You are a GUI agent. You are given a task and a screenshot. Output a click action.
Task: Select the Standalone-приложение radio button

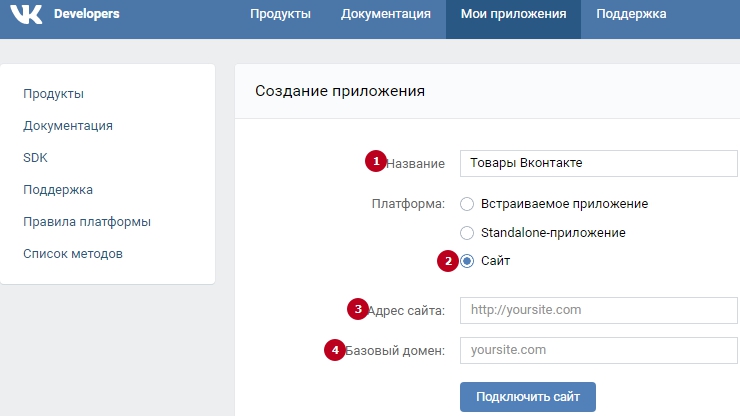pyautogui.click(x=467, y=233)
